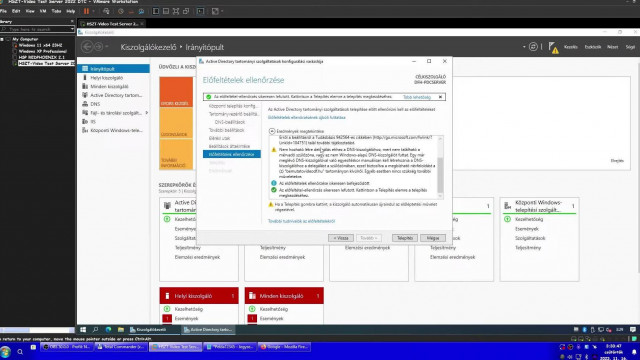Click the Server Manager back arrow
The width and height of the screenshot is (640, 360).
(x=87, y=47)
